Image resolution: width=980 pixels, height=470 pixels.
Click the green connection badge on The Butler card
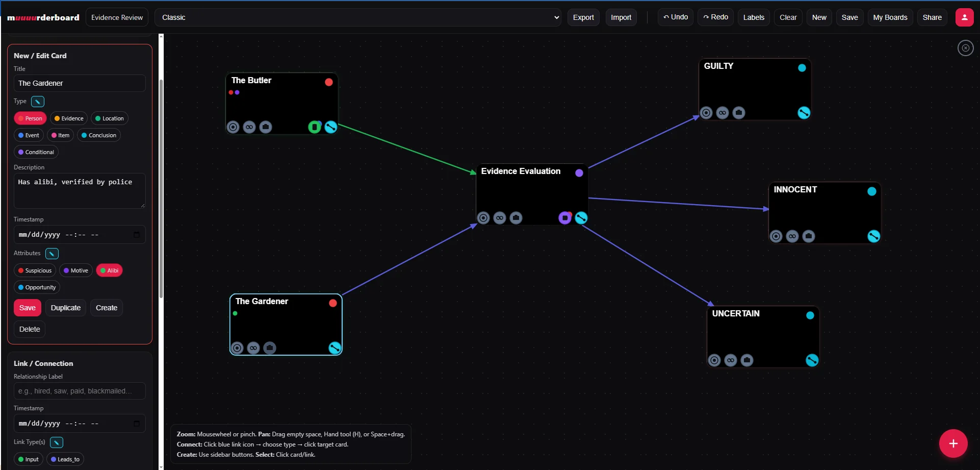315,127
